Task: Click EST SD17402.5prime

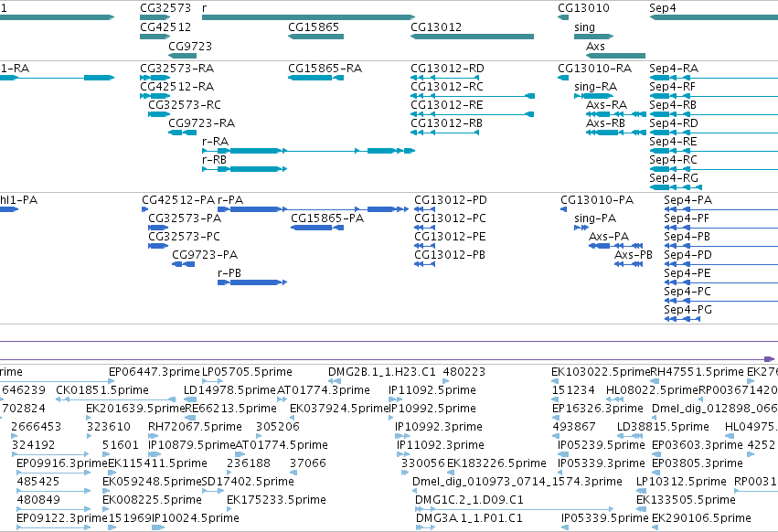Action: [x=248, y=482]
